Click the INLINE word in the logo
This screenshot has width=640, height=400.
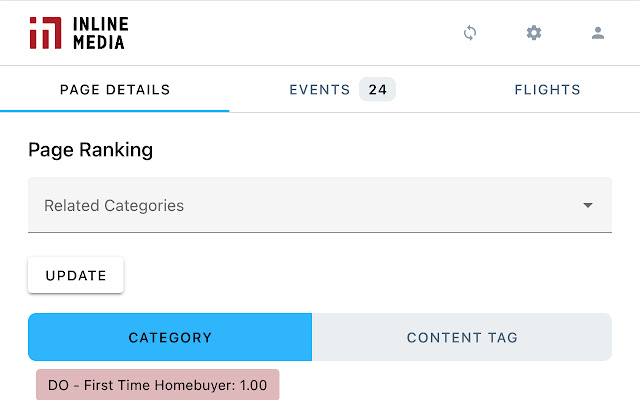coord(98,24)
